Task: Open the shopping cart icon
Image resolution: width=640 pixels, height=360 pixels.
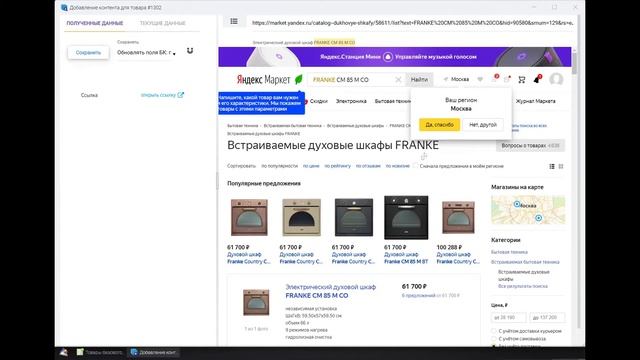Action: click(x=522, y=80)
